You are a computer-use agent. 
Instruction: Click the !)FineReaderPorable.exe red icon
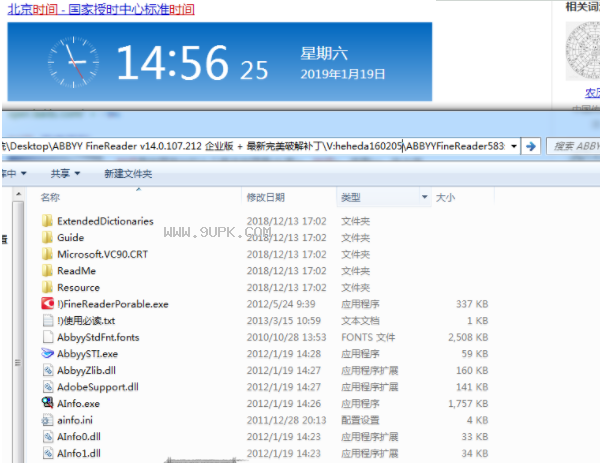[47, 304]
